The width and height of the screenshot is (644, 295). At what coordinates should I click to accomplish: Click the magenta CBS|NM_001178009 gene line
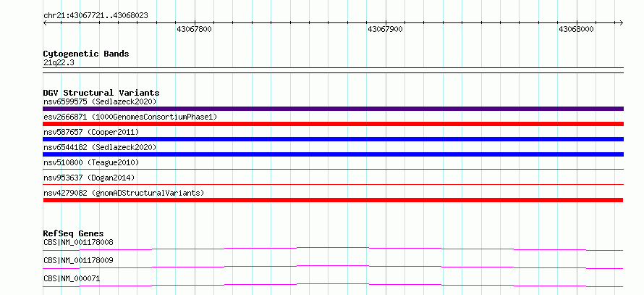(x=333, y=267)
